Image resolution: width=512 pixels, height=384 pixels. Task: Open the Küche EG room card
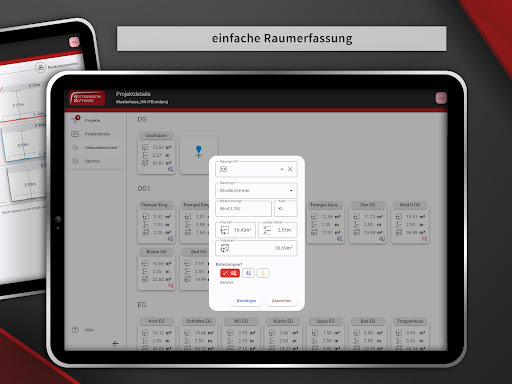(283, 334)
